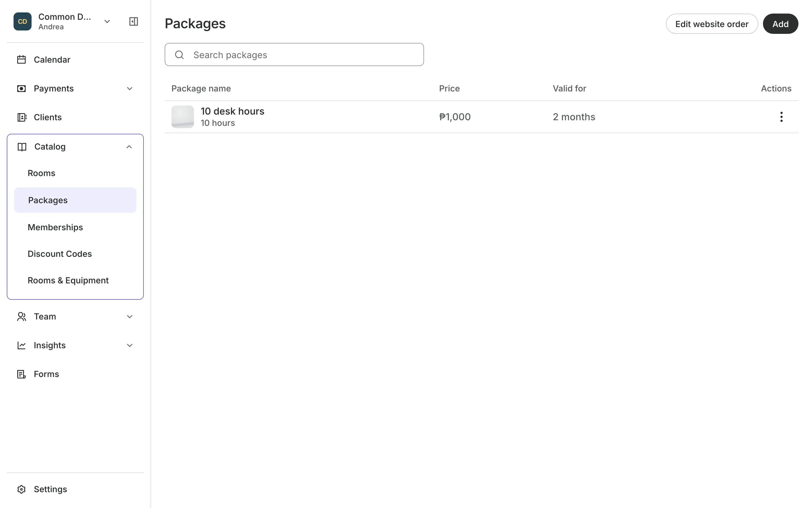Click the CD workspace avatar

(x=23, y=21)
